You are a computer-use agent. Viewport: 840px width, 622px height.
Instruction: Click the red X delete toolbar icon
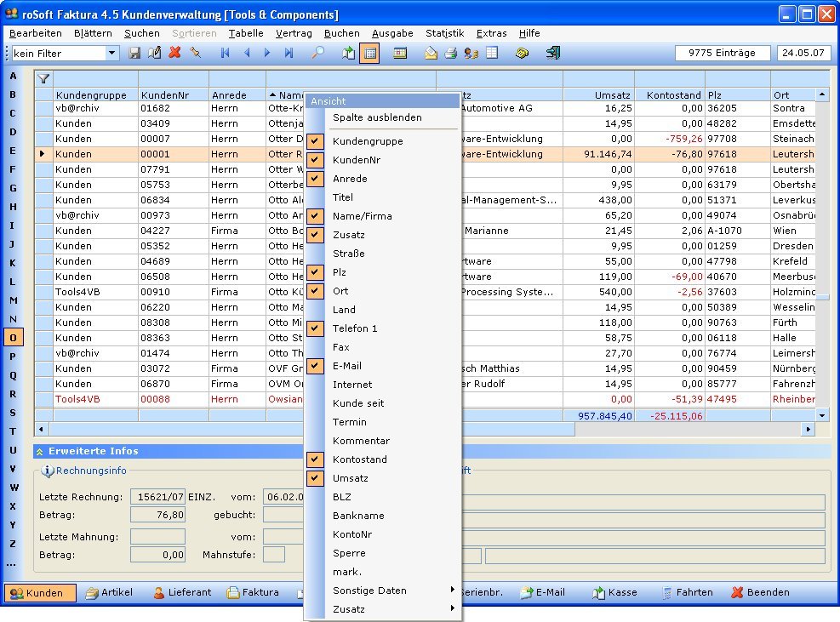click(x=174, y=53)
